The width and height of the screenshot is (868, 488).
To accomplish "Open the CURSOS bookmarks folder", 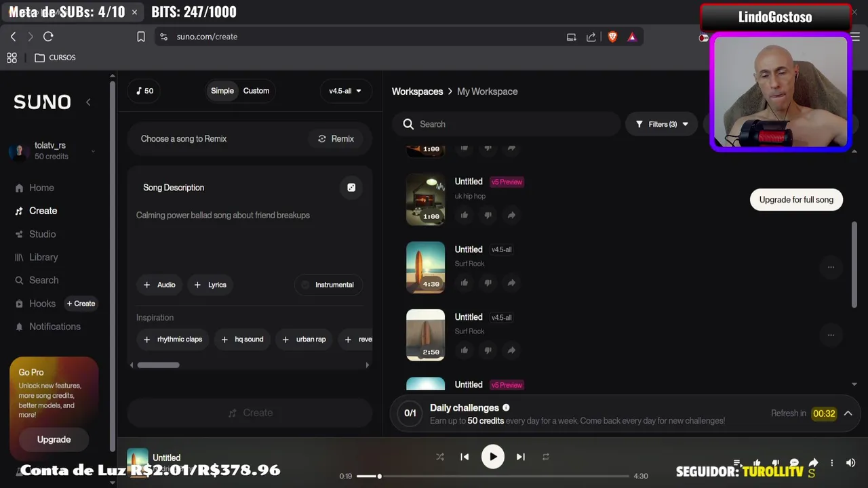I will (x=55, y=58).
